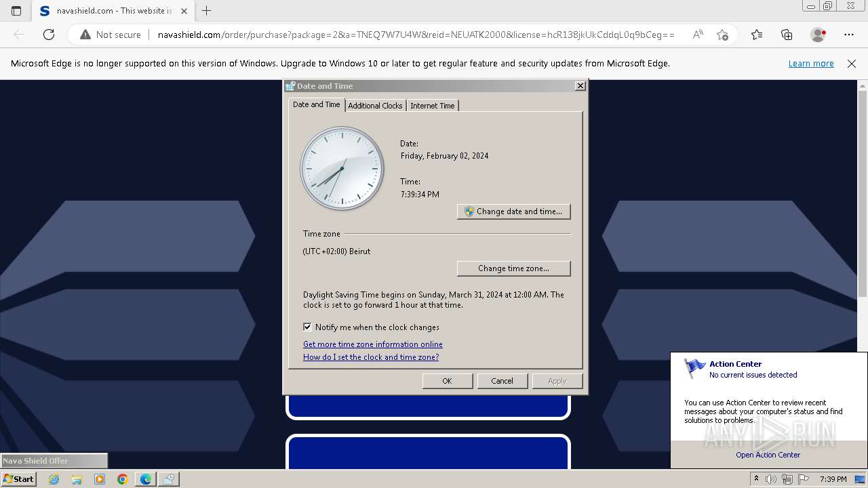
Task: Click the Not secure warning icon
Action: click(85, 35)
